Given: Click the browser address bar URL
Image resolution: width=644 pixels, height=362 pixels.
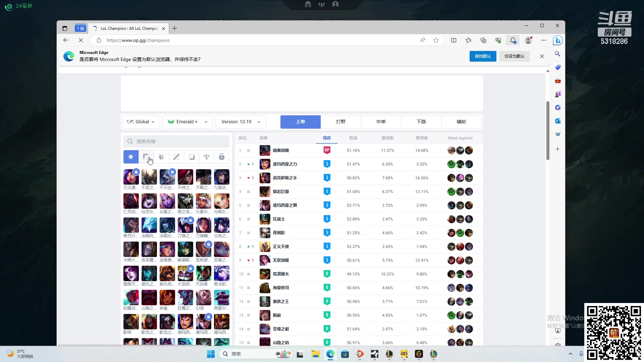Looking at the screenshot, I should (138, 40).
